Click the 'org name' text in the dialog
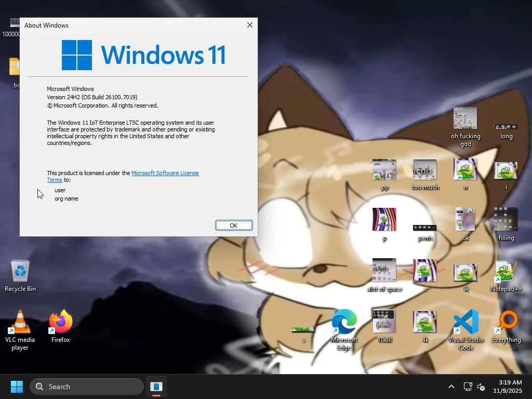Screen dimensions: 532x399 click(66, 198)
